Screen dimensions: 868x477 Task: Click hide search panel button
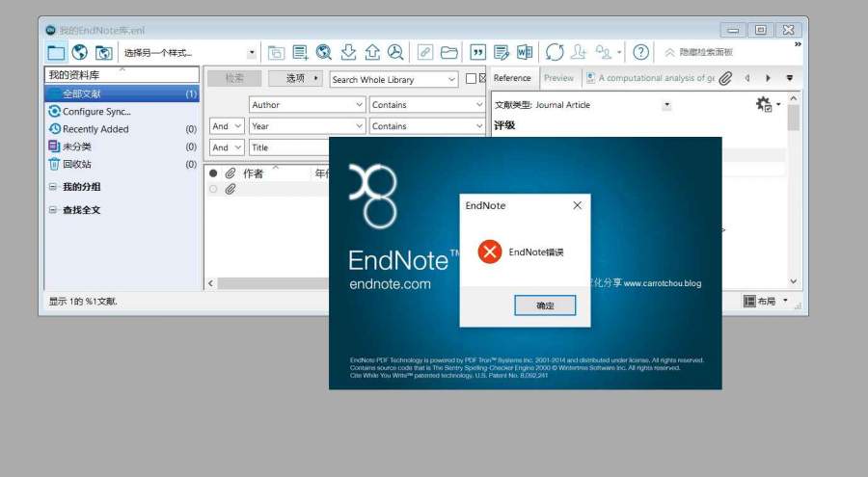(698, 53)
